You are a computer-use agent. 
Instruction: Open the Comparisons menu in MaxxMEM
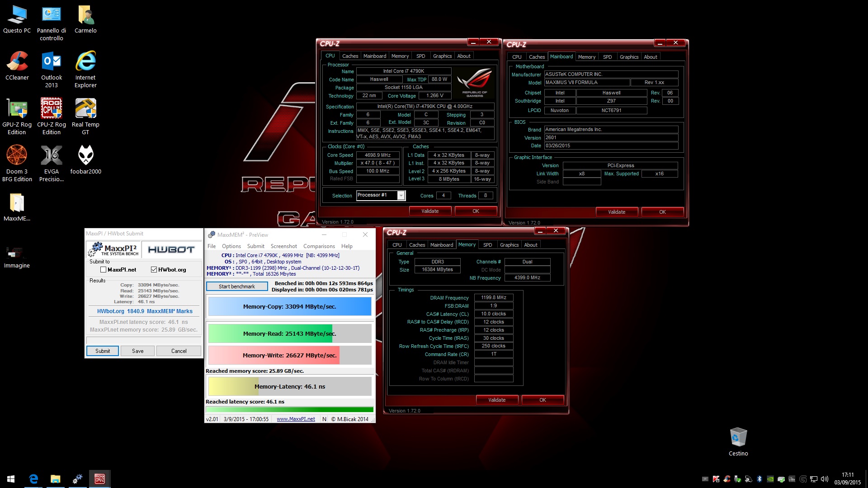[319, 246]
